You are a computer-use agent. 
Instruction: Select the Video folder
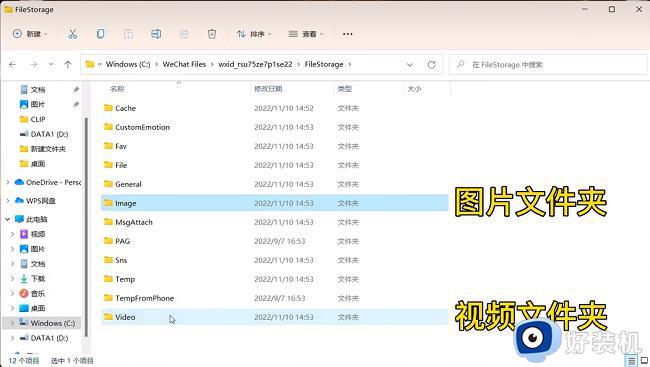[x=274, y=317]
